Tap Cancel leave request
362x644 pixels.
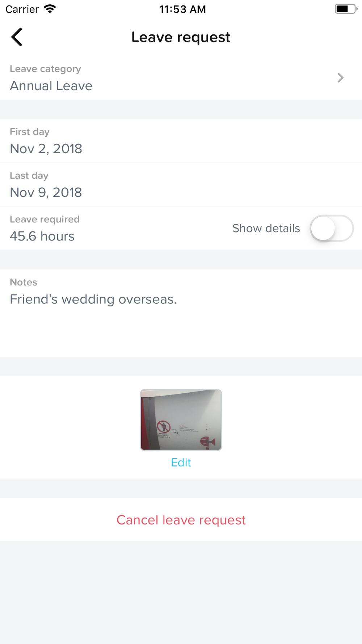pyautogui.click(x=181, y=520)
